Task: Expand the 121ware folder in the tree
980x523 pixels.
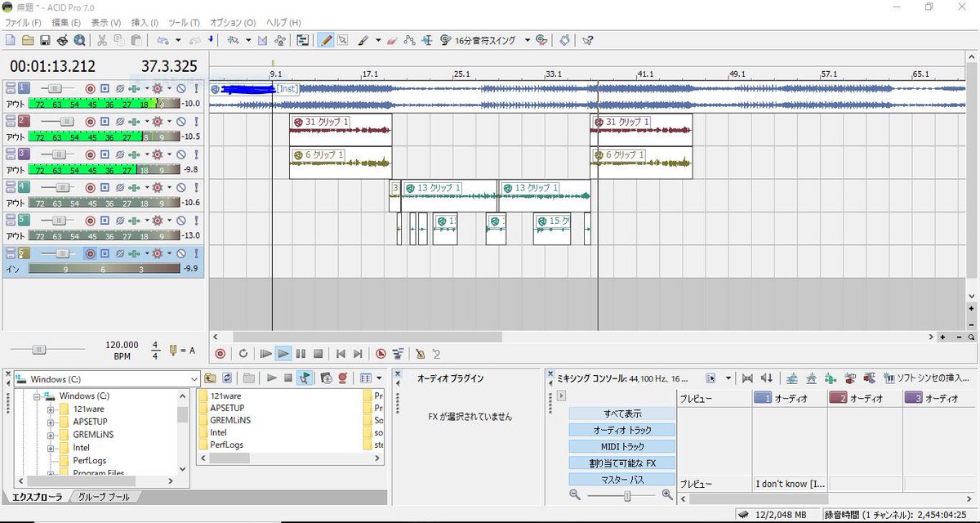Action: [51, 409]
